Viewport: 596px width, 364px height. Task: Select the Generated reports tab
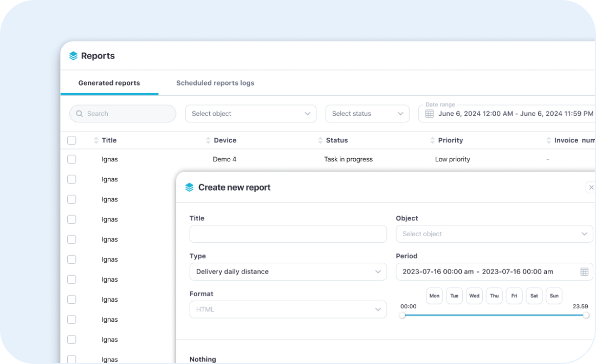[109, 83]
